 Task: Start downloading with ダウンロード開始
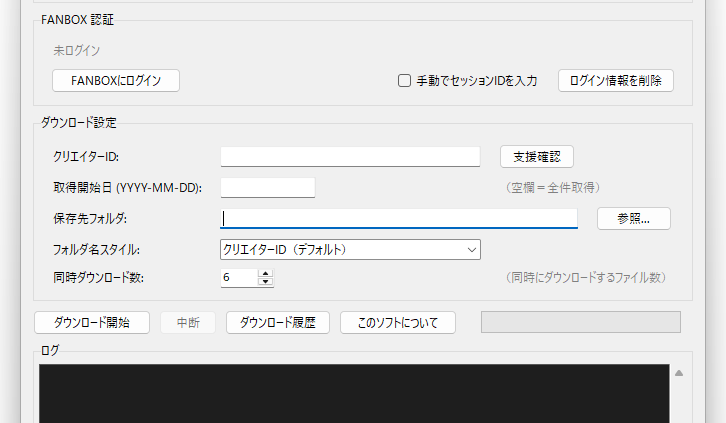92,322
